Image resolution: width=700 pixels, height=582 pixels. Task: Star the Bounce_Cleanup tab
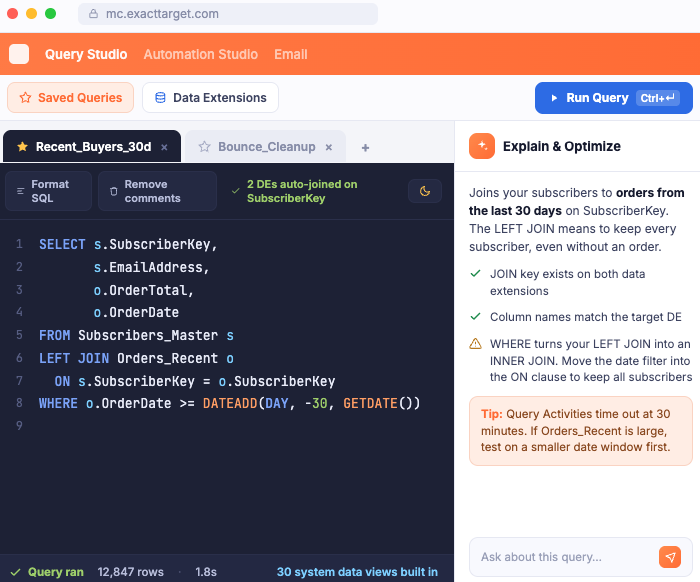click(204, 146)
